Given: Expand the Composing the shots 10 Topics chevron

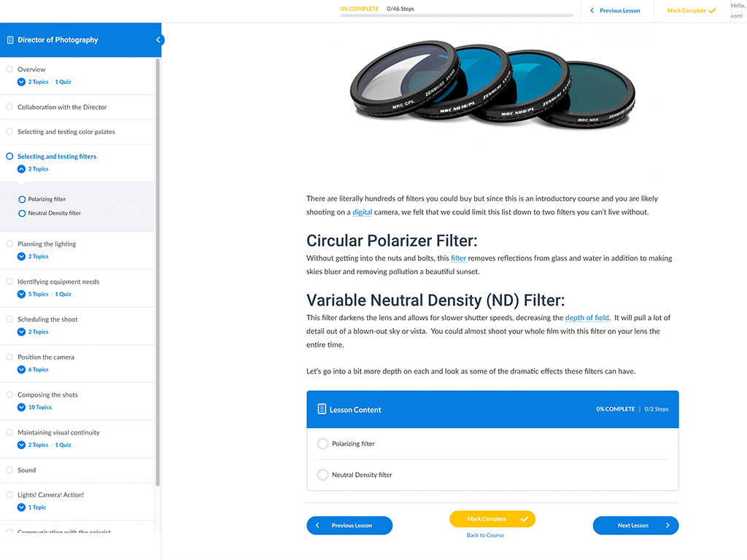Looking at the screenshot, I should [x=21, y=407].
